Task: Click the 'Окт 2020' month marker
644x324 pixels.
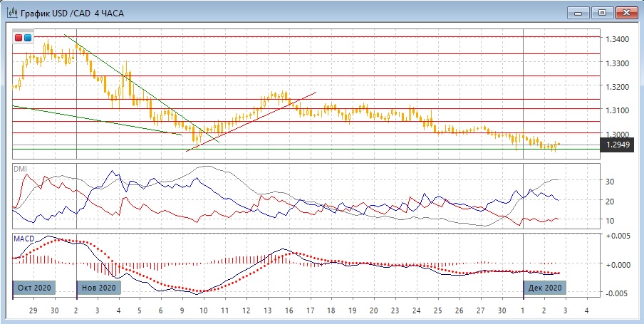Action: 34,288
